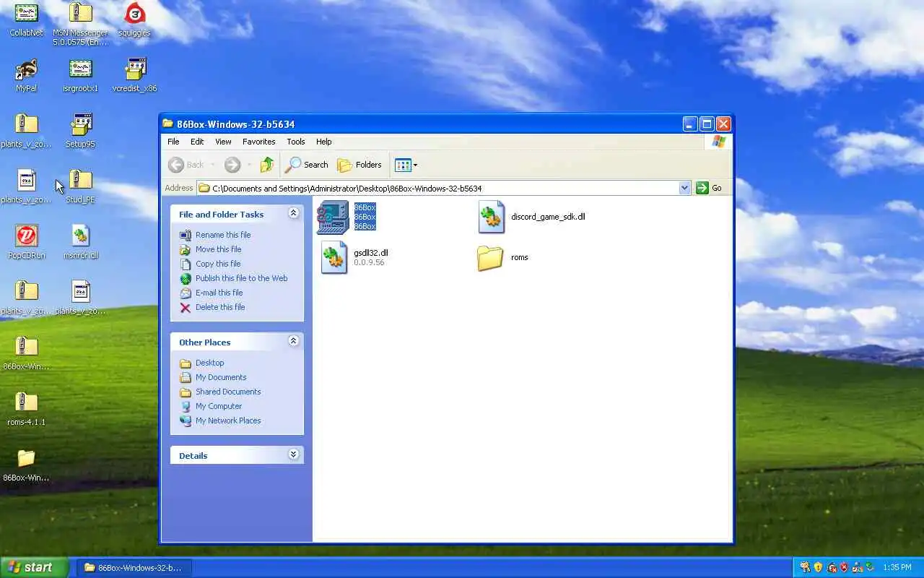Select the isrgrootx1 desktop icon
The image size is (924, 578).
click(x=80, y=75)
